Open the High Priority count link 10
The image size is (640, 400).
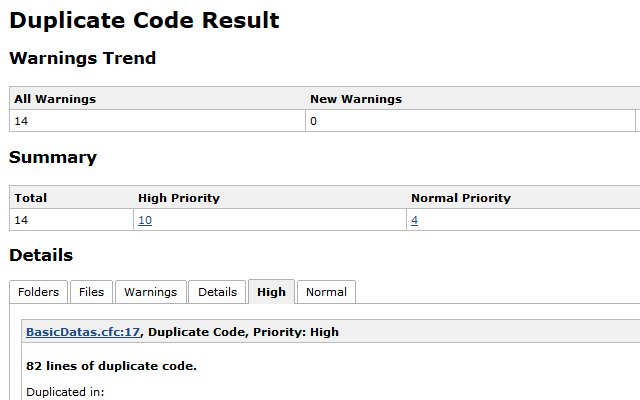click(x=145, y=220)
